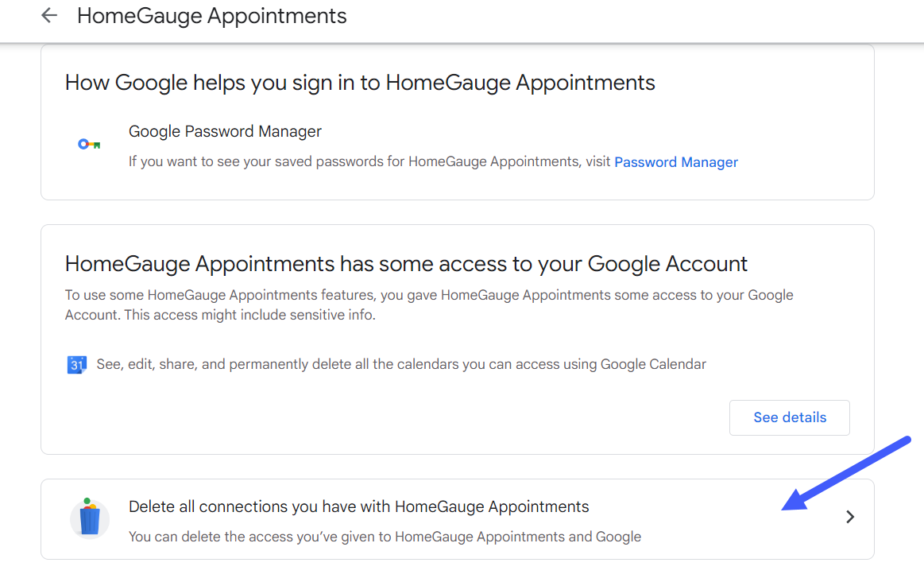The width and height of the screenshot is (924, 578).
Task: Click the saved passwords description sentence
Action: pos(370,162)
